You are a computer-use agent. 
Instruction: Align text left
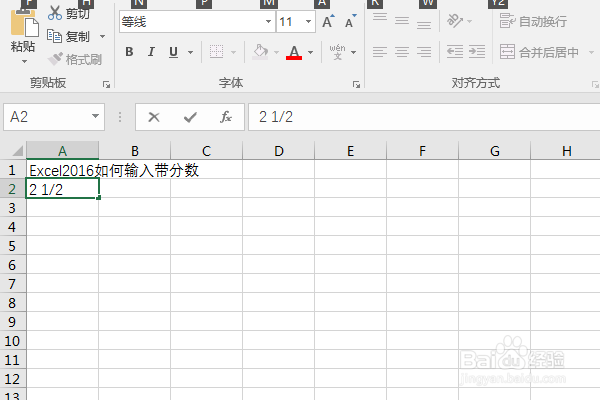[380, 52]
